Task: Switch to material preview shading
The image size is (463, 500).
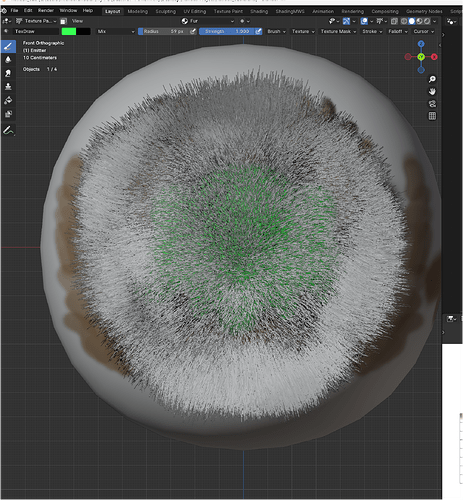Action: 419,21
